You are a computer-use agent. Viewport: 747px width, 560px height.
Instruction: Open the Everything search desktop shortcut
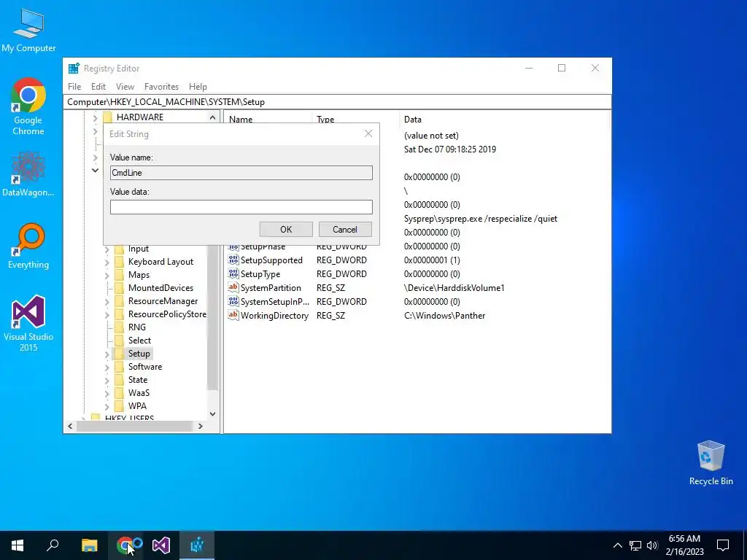click(28, 246)
